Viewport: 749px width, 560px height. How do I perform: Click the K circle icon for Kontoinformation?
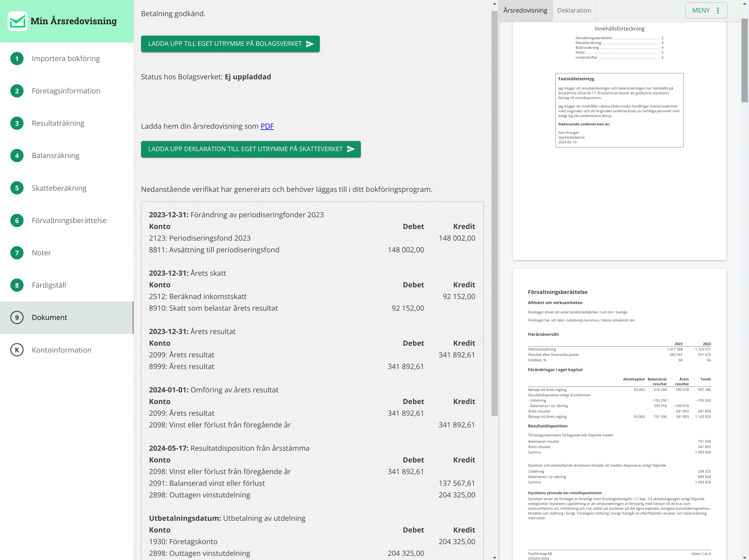click(17, 350)
